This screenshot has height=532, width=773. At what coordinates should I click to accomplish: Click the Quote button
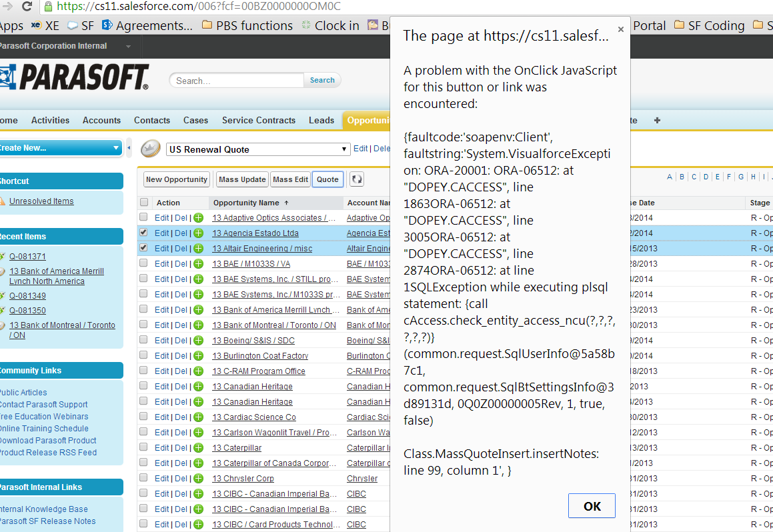coord(328,179)
